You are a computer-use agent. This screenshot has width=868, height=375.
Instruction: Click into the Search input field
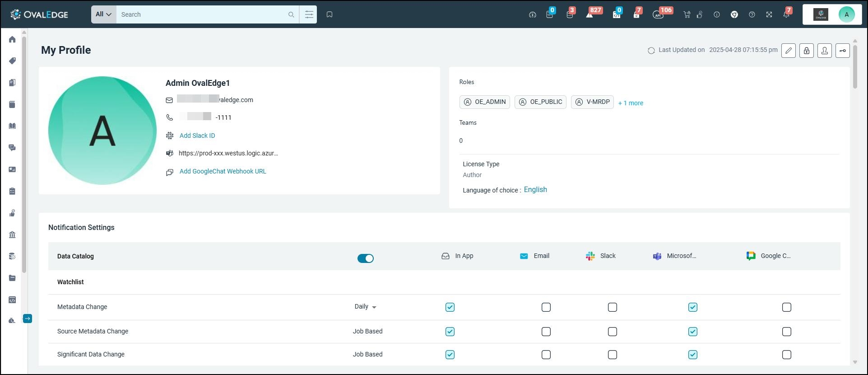click(201, 14)
